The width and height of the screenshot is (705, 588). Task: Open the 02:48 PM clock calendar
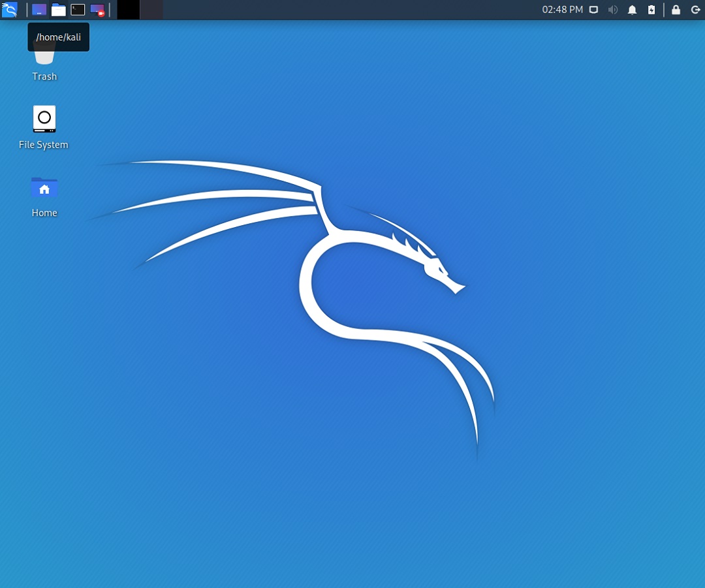click(x=562, y=9)
